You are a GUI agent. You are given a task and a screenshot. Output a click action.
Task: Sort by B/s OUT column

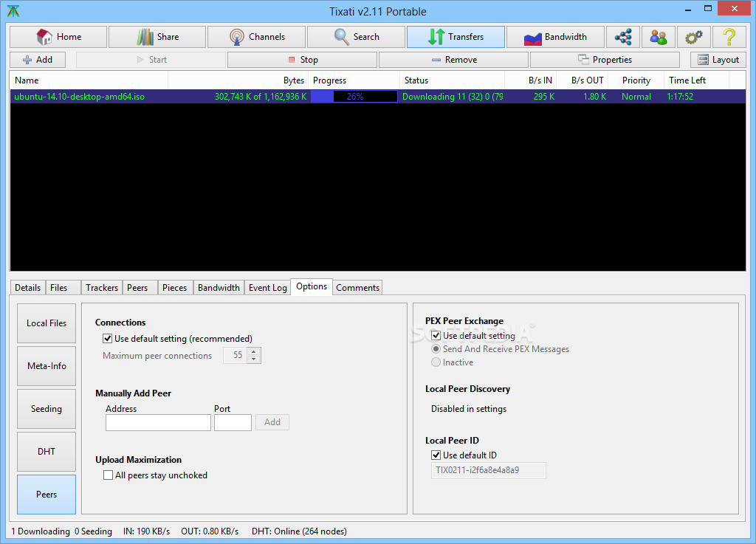pyautogui.click(x=583, y=80)
